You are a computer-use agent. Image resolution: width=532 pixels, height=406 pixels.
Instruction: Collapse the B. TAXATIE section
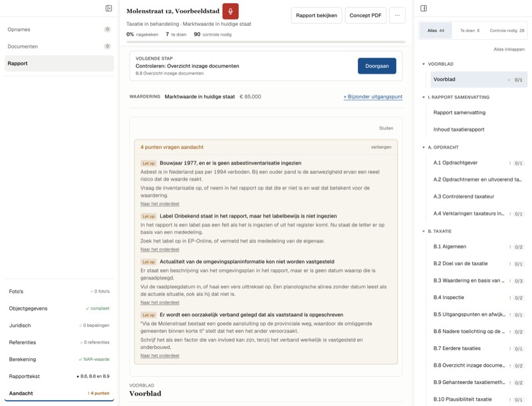pyautogui.click(x=424, y=231)
